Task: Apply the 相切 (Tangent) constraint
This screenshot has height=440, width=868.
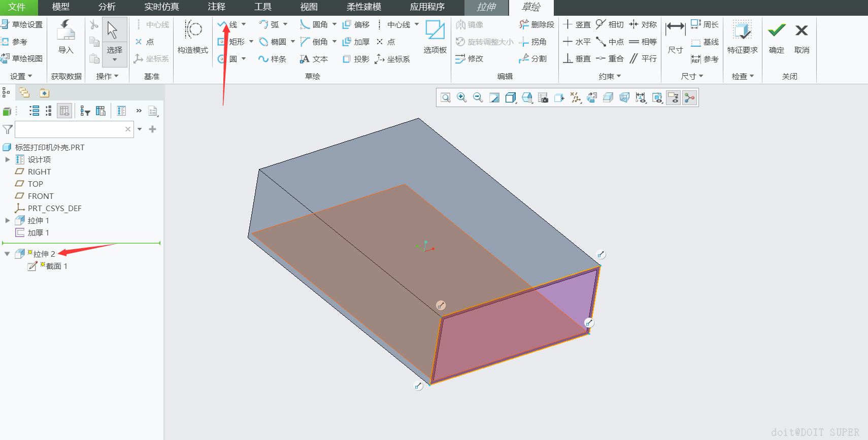Action: 610,24
